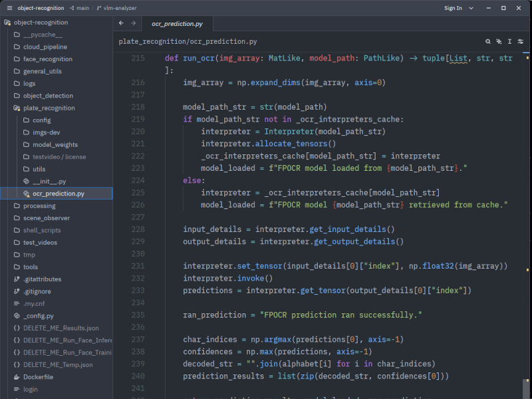Open the hamburger main menu

9,8
